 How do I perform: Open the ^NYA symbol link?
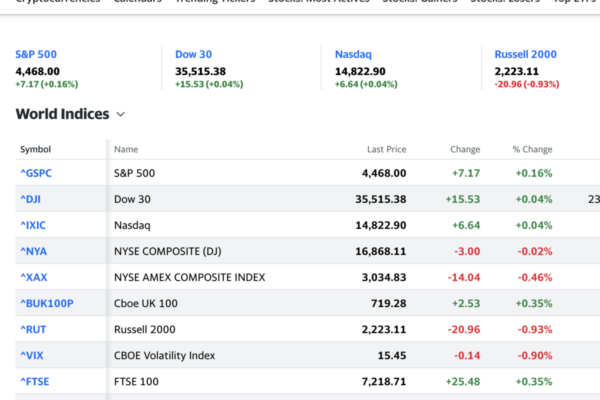point(31,251)
